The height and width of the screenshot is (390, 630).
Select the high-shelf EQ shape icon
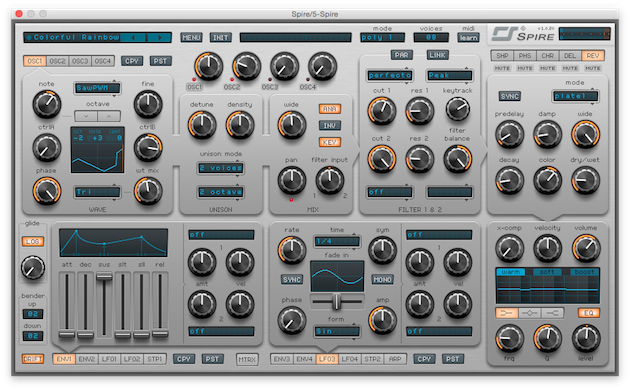(552, 312)
